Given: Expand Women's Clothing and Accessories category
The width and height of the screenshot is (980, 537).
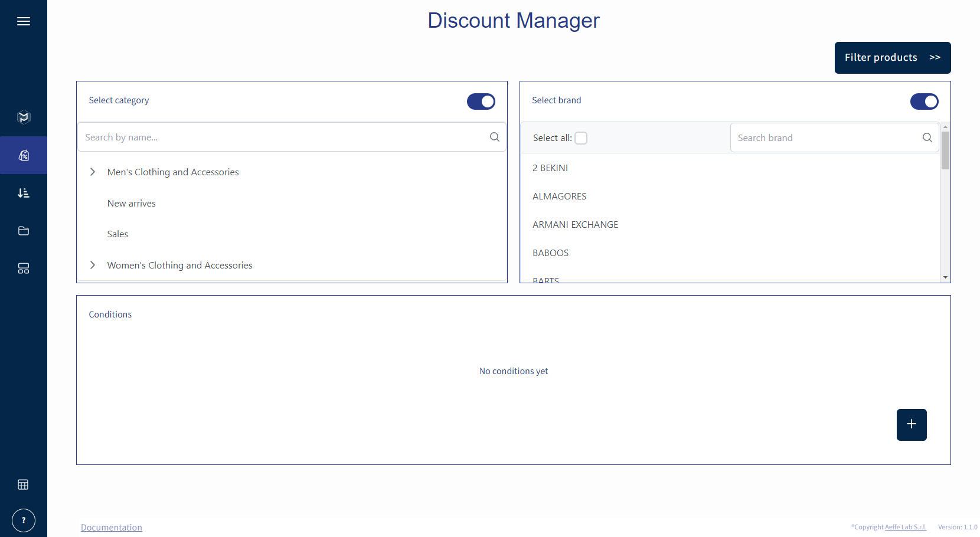Looking at the screenshot, I should pyautogui.click(x=93, y=265).
